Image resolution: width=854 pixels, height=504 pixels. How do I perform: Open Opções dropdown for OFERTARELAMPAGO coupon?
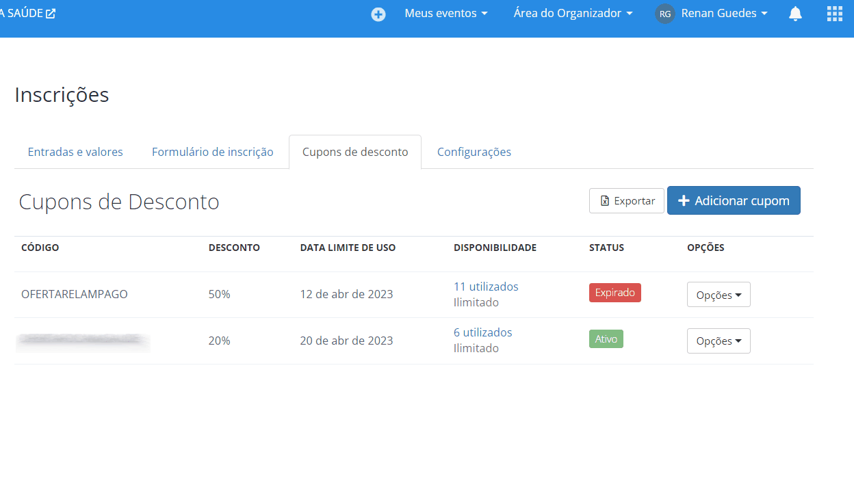coord(719,295)
